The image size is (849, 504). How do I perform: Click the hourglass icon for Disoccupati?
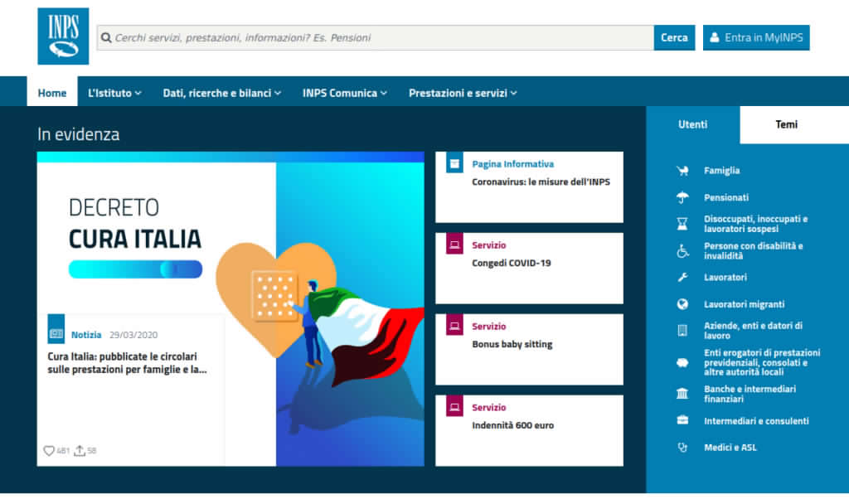point(682,224)
